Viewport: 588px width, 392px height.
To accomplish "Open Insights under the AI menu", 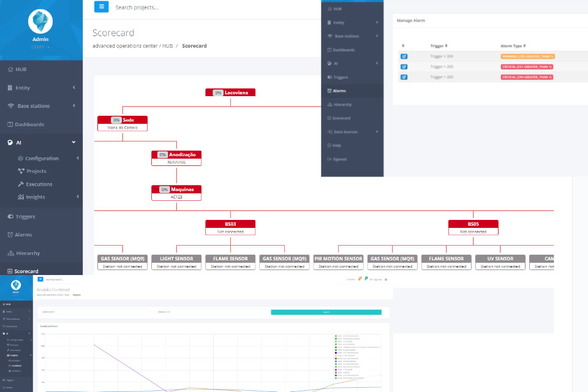I will point(36,197).
